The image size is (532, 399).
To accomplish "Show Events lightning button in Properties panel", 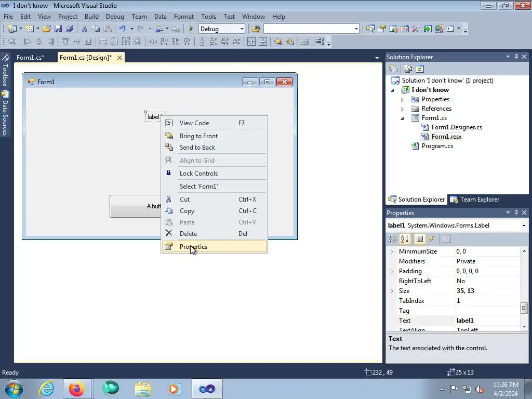I will [432, 239].
